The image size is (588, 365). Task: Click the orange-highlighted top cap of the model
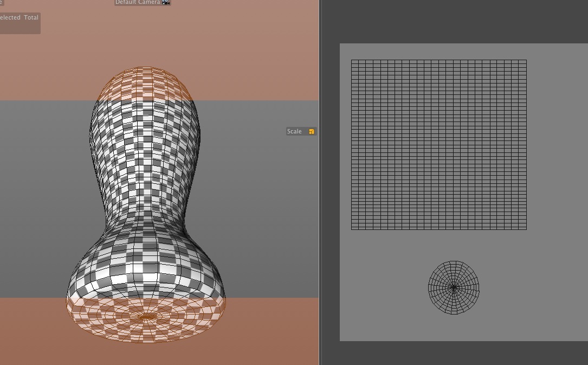tap(144, 84)
